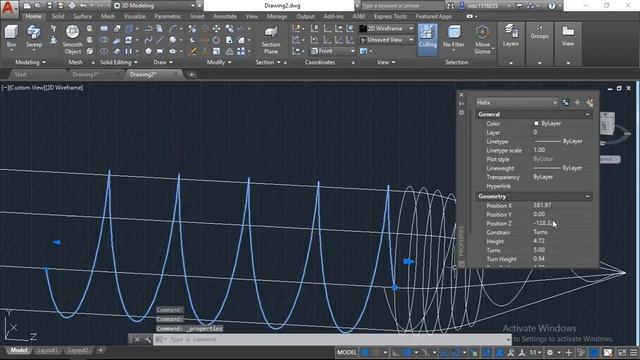Click the add layout plus icon

(100, 350)
